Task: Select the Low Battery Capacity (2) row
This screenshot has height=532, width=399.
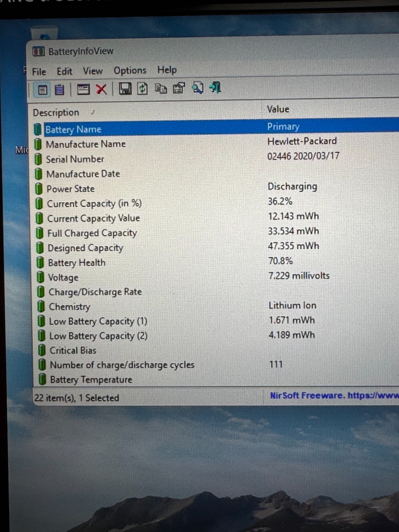Action: click(x=216, y=335)
